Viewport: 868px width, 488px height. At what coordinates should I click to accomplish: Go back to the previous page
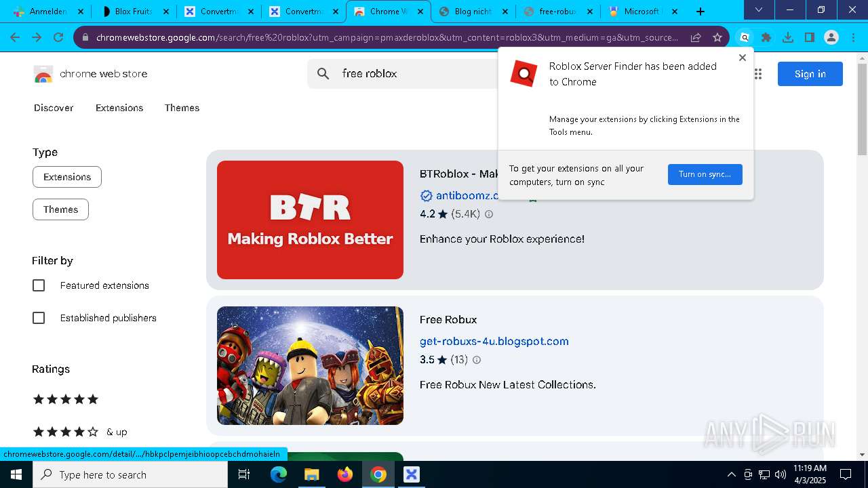point(15,37)
